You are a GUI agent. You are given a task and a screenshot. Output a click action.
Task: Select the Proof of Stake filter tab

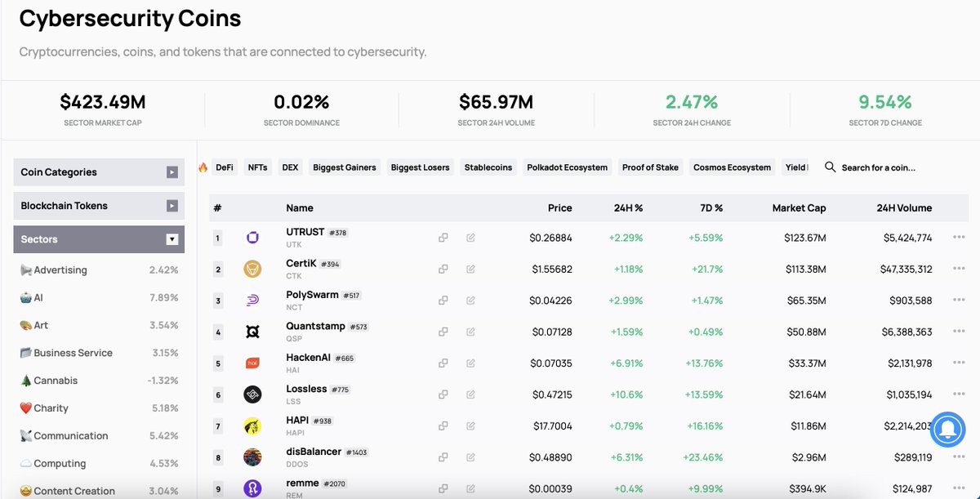pyautogui.click(x=650, y=167)
